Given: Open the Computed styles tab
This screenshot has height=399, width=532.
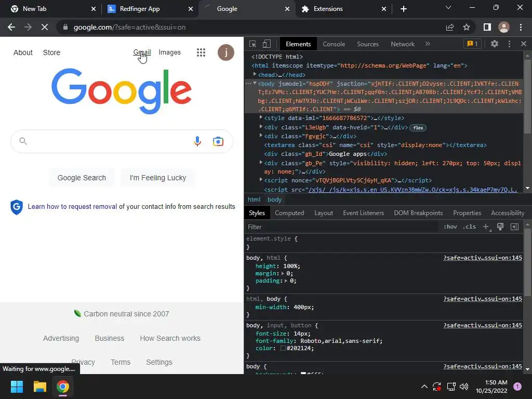Looking at the screenshot, I should [x=289, y=213].
